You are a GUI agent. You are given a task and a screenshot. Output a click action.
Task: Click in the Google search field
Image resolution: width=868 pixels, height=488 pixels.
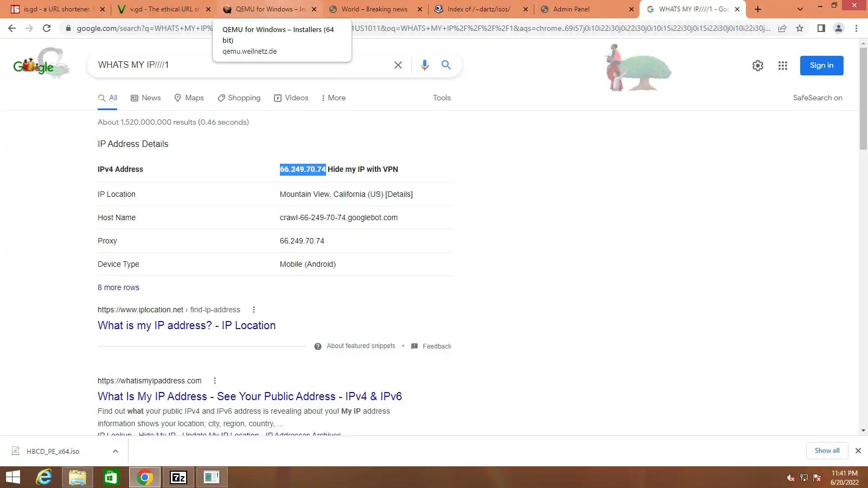(x=241, y=65)
